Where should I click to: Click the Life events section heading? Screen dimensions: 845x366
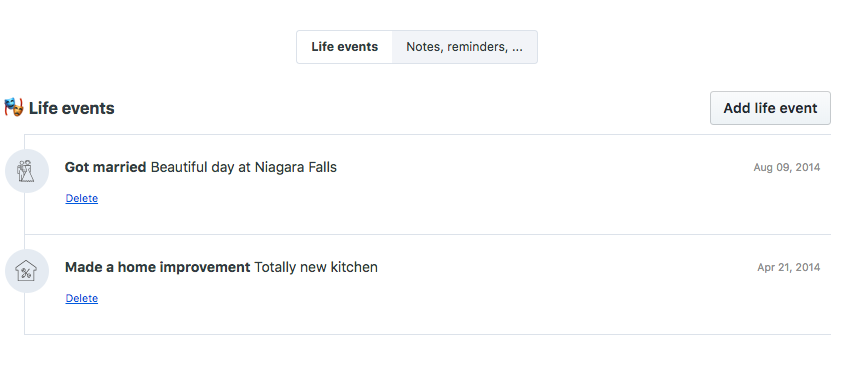point(72,108)
